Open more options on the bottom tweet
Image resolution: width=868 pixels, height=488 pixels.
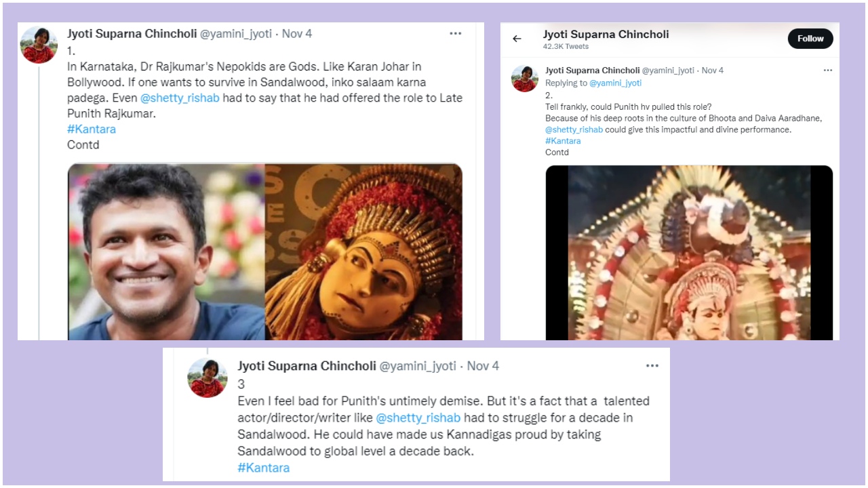click(x=652, y=365)
